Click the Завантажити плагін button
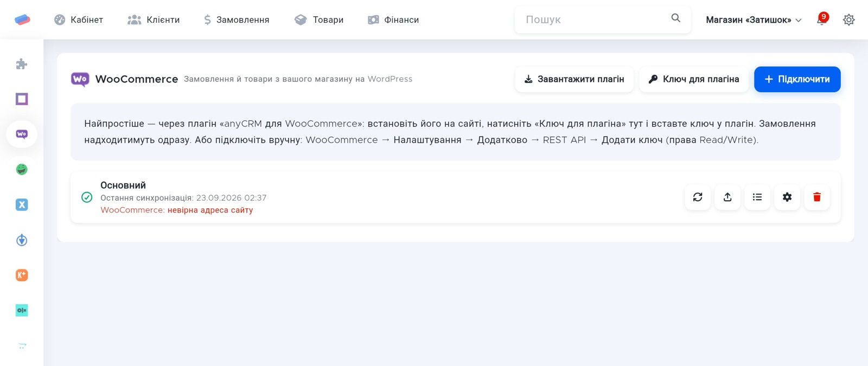868x366 pixels. (x=575, y=79)
